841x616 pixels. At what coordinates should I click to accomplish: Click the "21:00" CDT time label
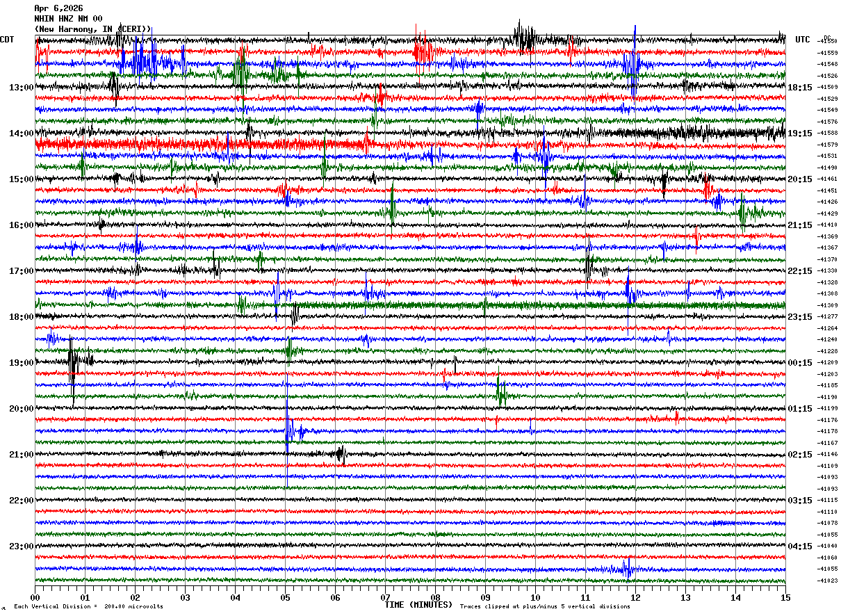(22, 455)
